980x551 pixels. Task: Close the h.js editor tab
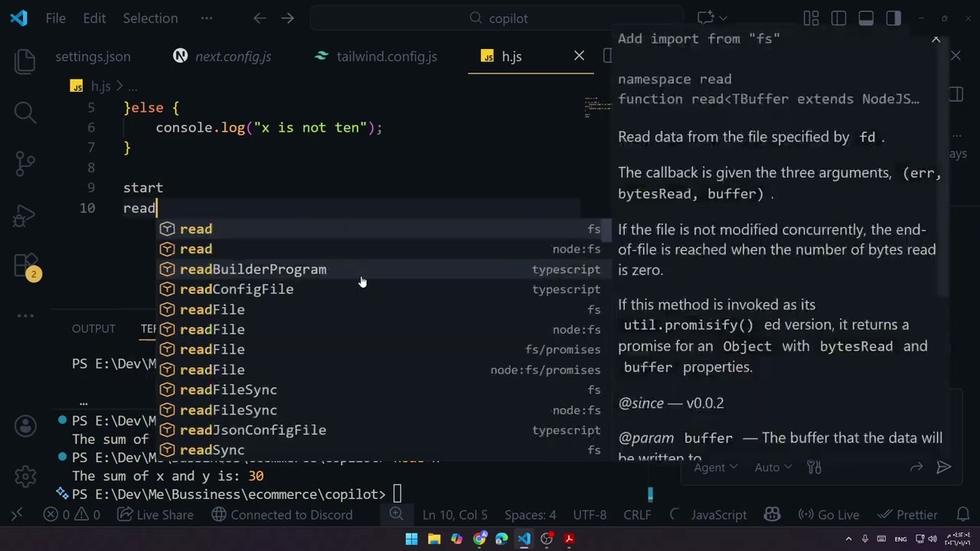pyautogui.click(x=579, y=56)
